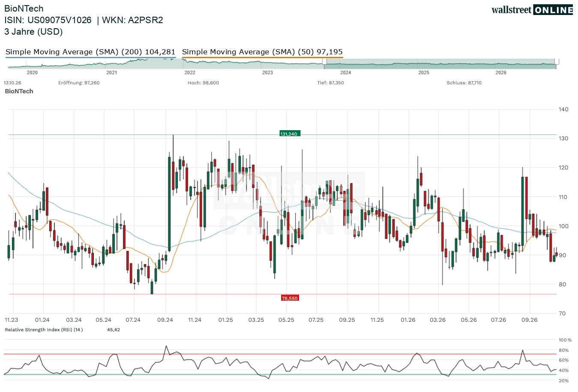The width and height of the screenshot is (578, 392).
Task: Click the 01.26 date label on the x-axis
Action: (408, 320)
